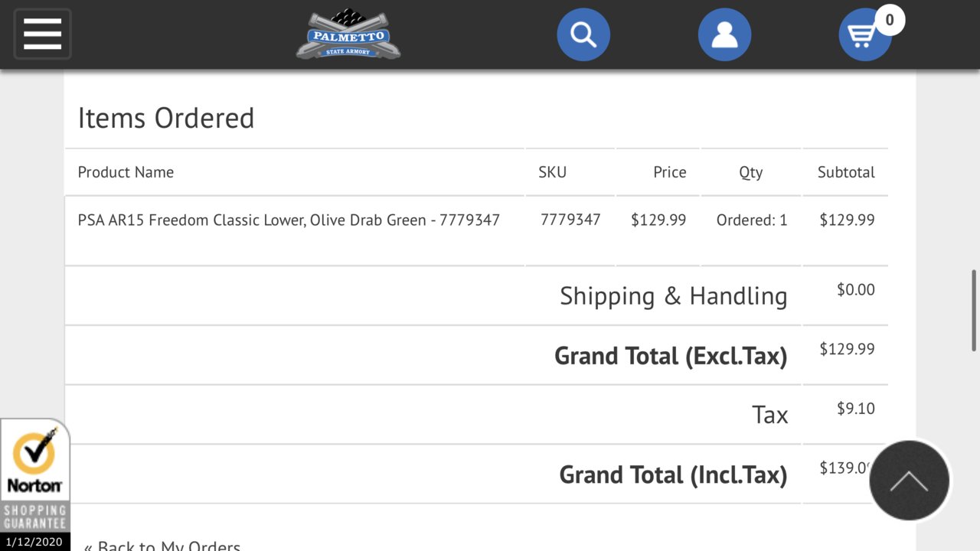980x551 pixels.
Task: Open the Norton Shopping Guarantee badge
Action: (34, 484)
